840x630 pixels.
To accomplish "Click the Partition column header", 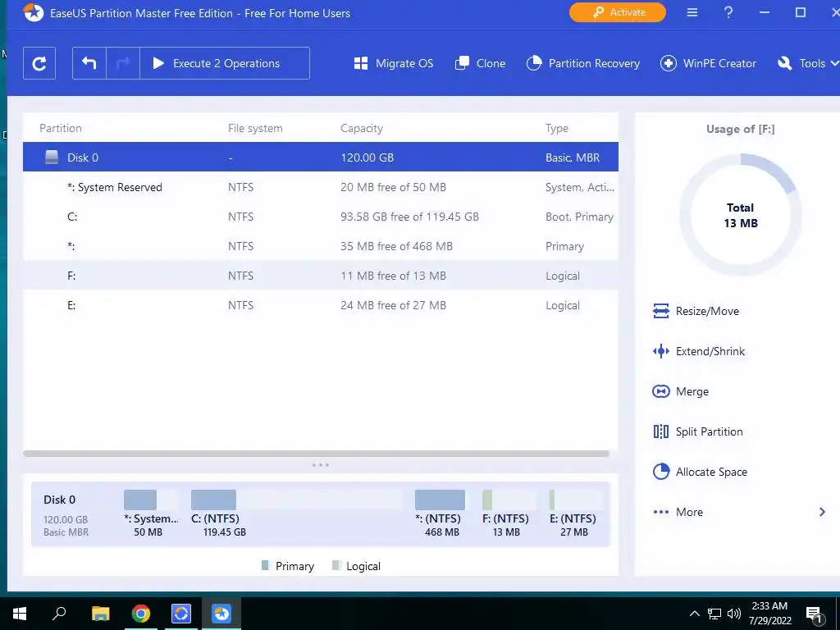I will 61,128.
